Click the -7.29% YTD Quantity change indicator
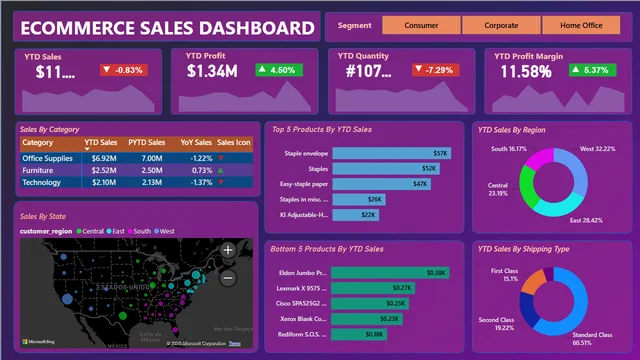The image size is (640, 360). 436,70
